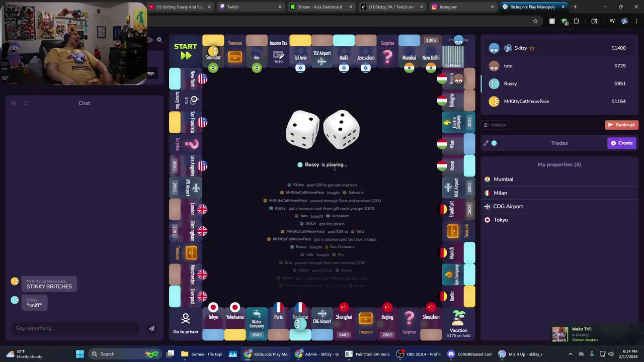This screenshot has height=362, width=644.
Task: Click the pencil icon in the Trades panel
Action: click(x=486, y=143)
